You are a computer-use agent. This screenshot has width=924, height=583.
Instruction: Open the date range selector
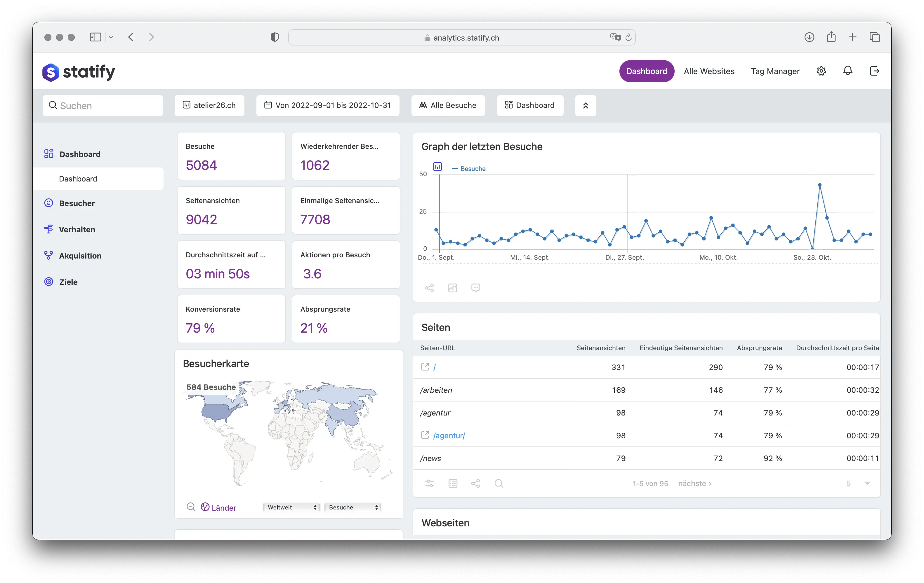click(x=328, y=105)
